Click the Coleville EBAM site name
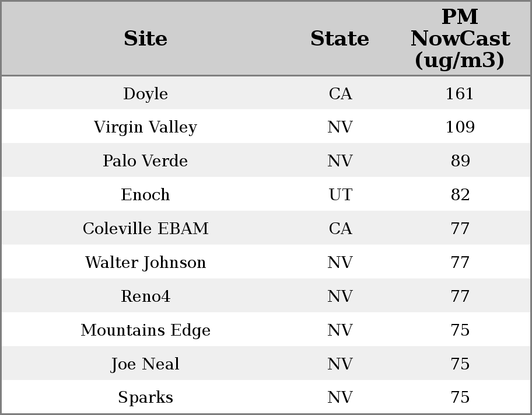 point(146,229)
